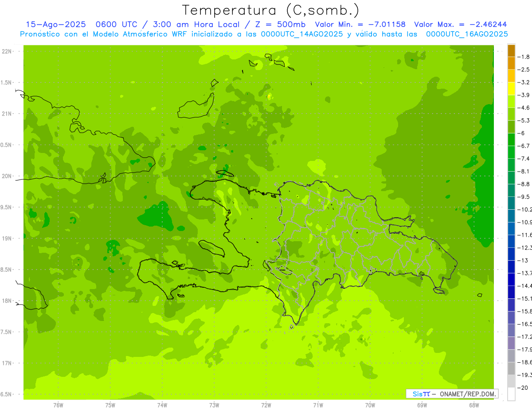Click the "69W" longitude label

[x=422, y=405]
